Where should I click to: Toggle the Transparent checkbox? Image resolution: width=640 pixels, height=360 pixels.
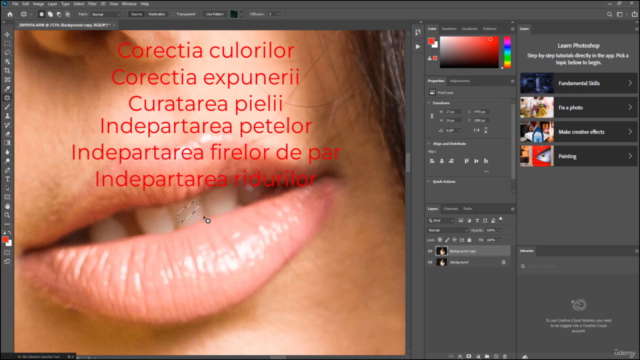pos(173,14)
